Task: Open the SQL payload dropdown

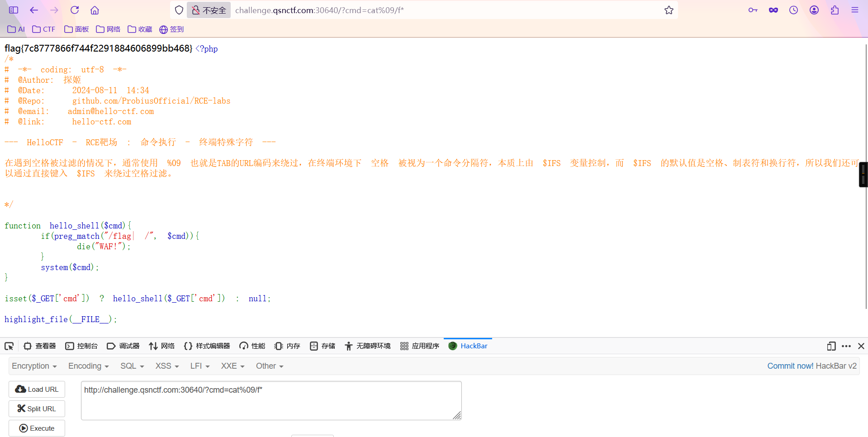Action: click(132, 366)
